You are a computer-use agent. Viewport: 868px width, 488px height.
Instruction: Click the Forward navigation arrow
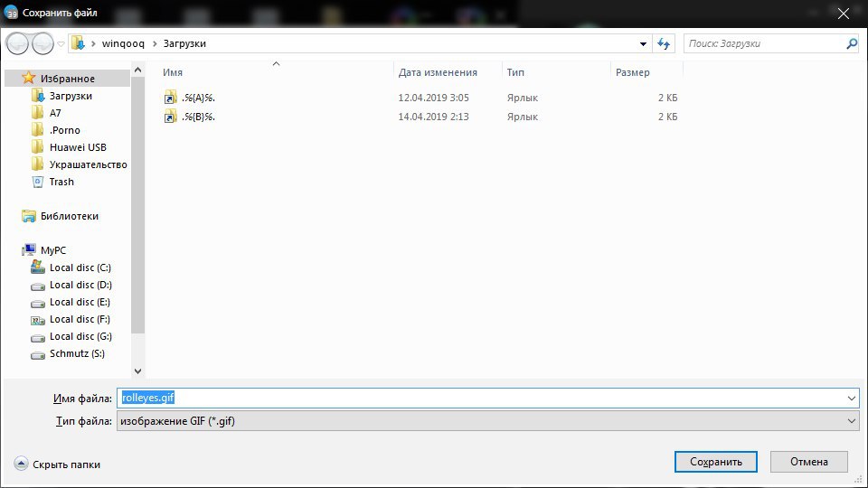click(42, 43)
